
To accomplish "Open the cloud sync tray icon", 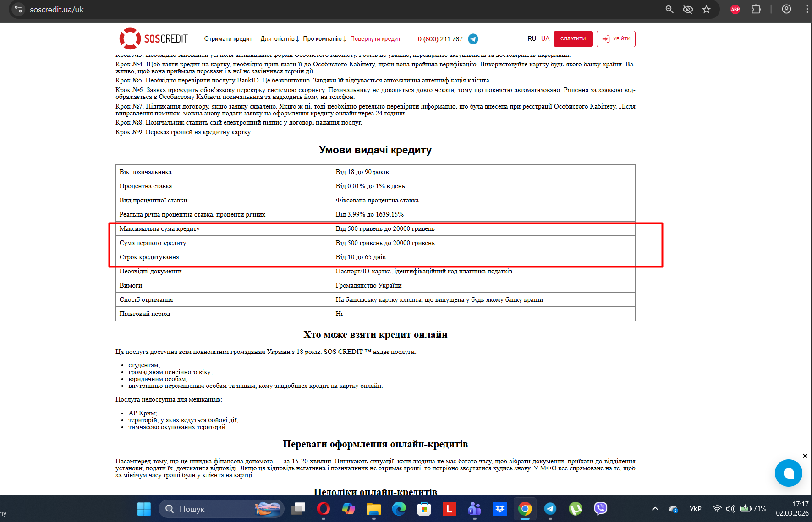I will point(673,509).
